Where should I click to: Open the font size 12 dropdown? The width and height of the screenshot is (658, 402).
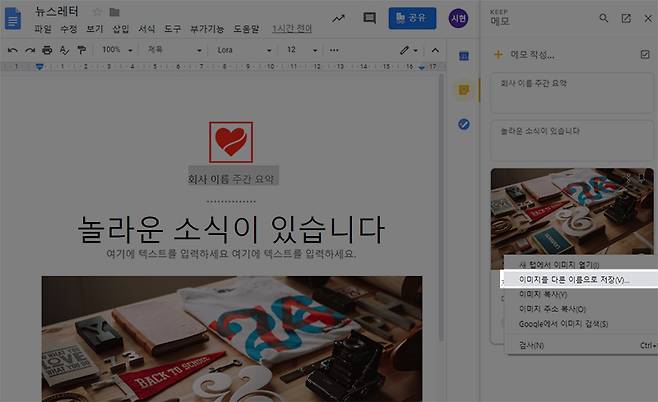pos(302,50)
